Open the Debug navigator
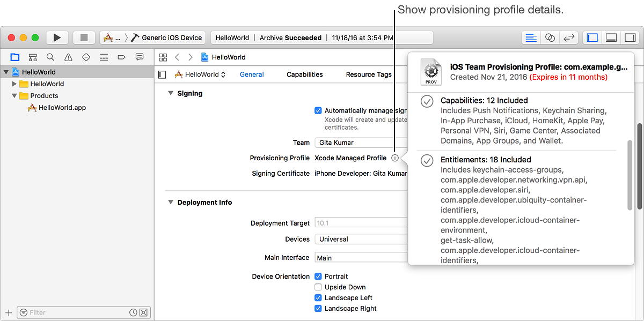 tap(104, 57)
